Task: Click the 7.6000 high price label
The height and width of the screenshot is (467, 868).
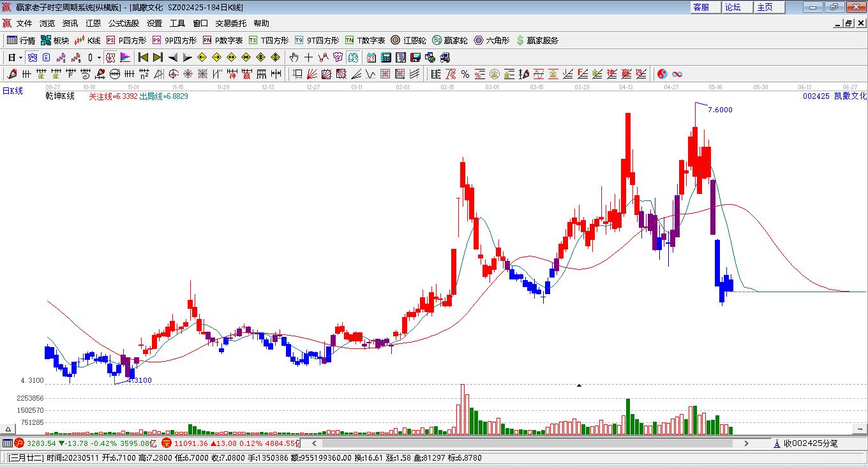Action: (721, 110)
